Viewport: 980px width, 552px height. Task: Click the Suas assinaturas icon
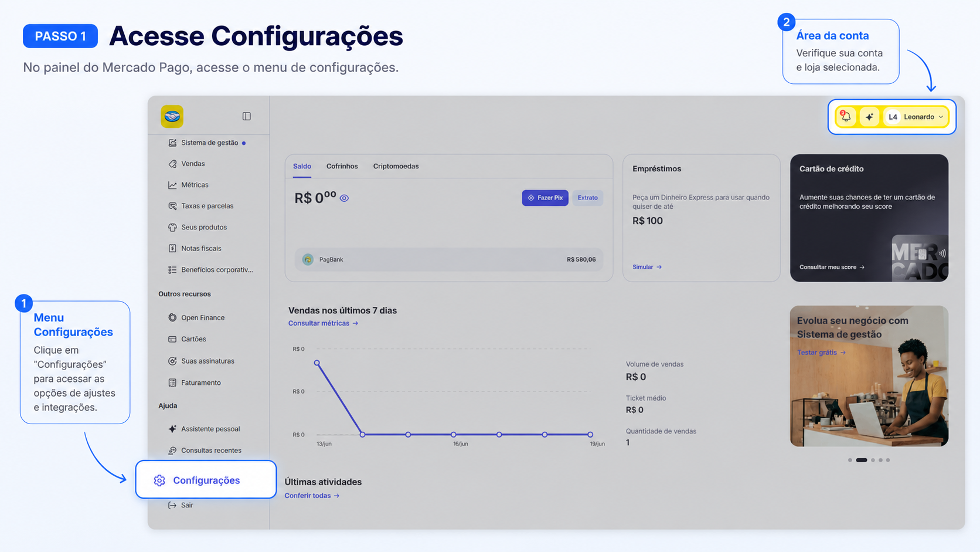172,361
